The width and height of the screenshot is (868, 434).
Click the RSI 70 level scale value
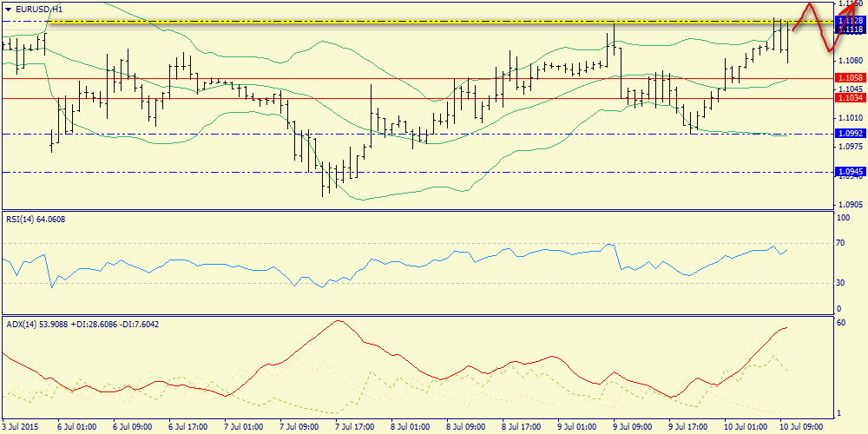840,244
